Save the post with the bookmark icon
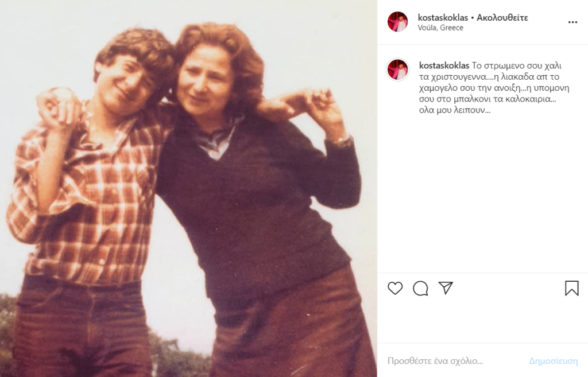 click(x=571, y=288)
